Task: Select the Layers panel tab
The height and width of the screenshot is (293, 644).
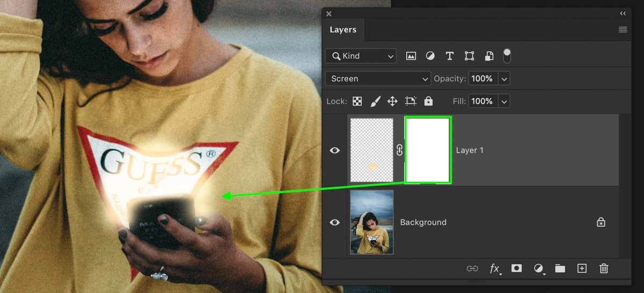Action: (x=343, y=30)
